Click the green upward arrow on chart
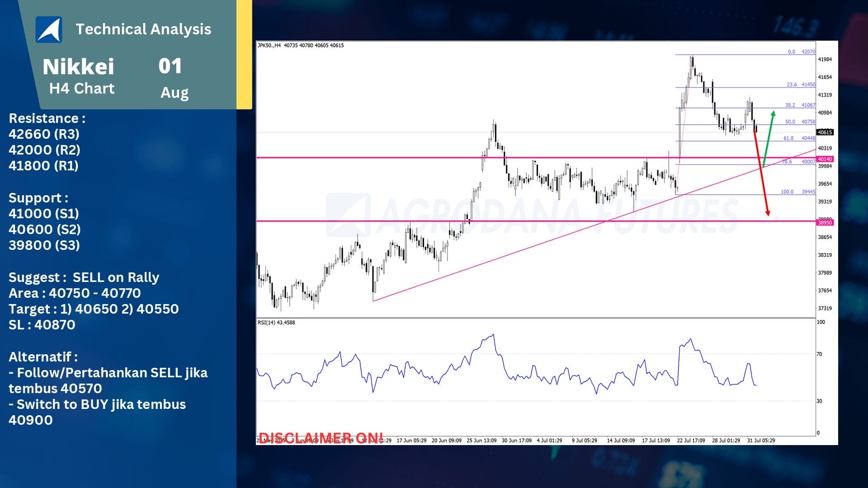The image size is (868, 488). click(x=769, y=138)
